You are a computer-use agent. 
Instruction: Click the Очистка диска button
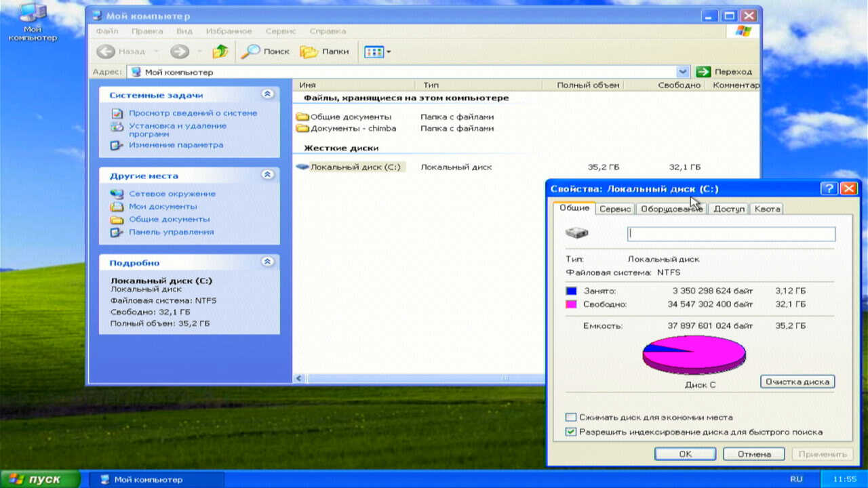click(797, 382)
